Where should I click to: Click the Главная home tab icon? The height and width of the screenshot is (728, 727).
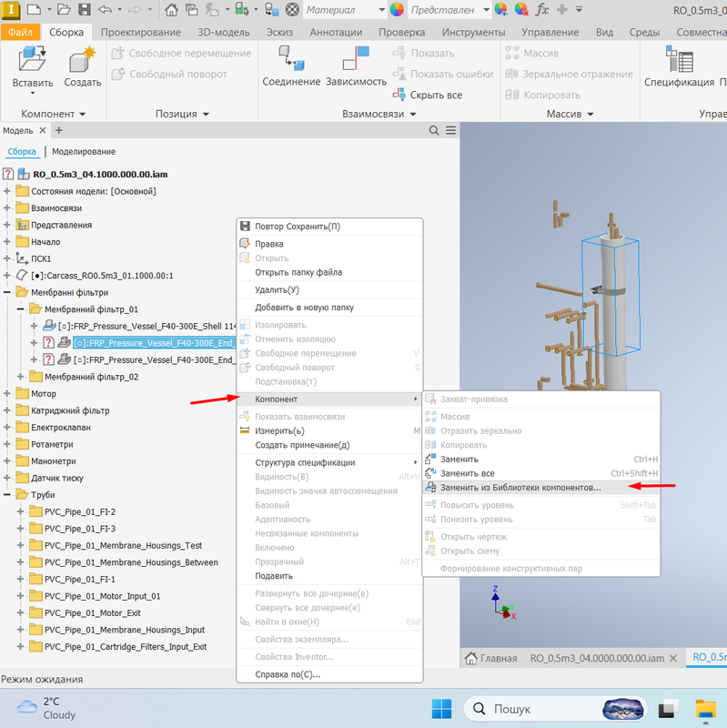pyautogui.click(x=470, y=658)
